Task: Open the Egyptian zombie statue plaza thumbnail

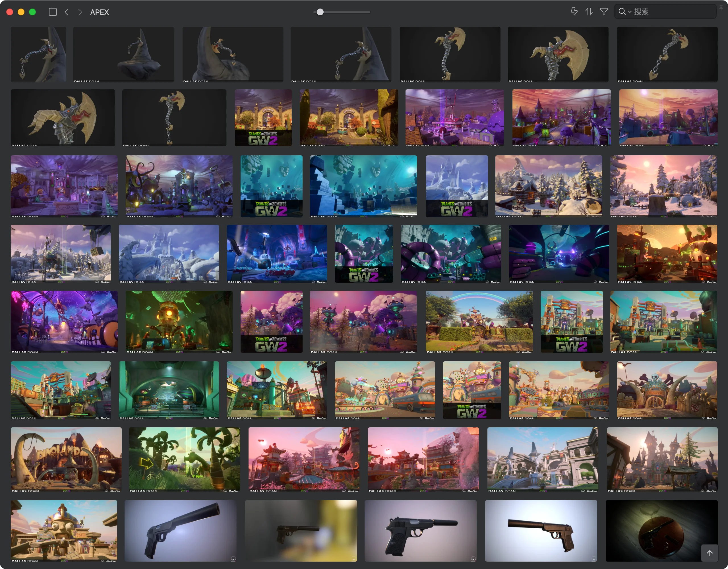Action: click(x=64, y=531)
